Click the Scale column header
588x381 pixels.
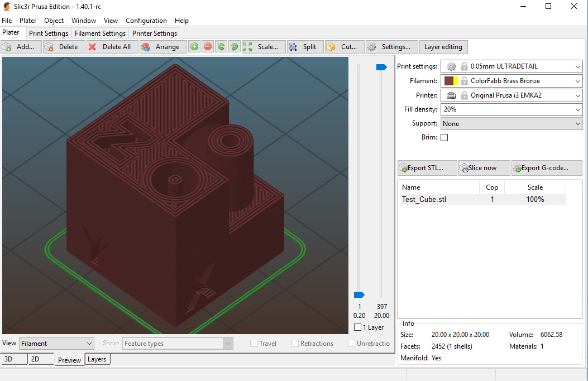tap(535, 187)
